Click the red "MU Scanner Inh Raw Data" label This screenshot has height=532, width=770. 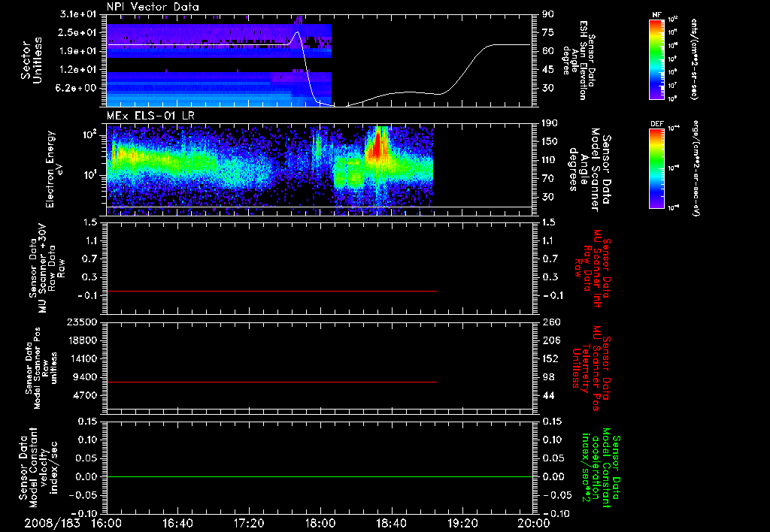[x=593, y=268]
